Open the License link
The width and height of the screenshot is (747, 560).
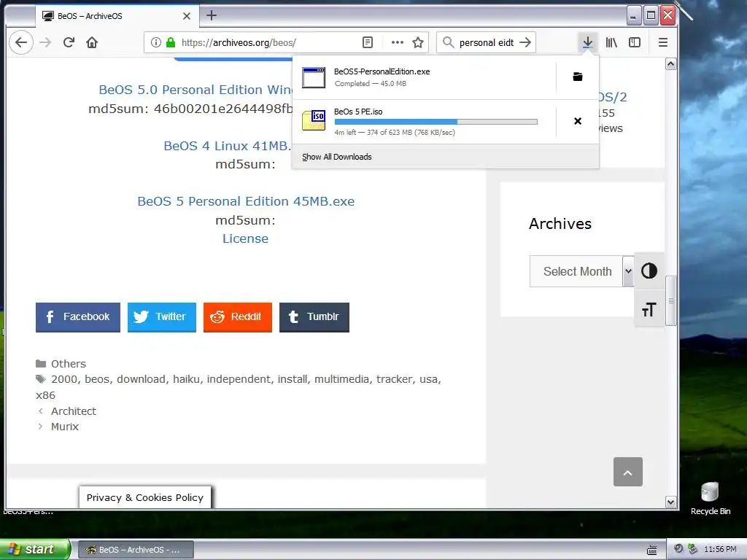[245, 238]
